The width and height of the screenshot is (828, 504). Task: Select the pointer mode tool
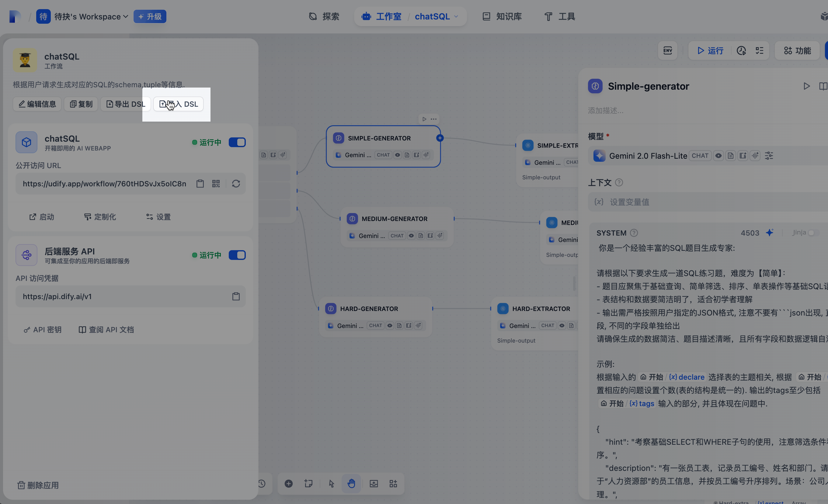coord(331,484)
